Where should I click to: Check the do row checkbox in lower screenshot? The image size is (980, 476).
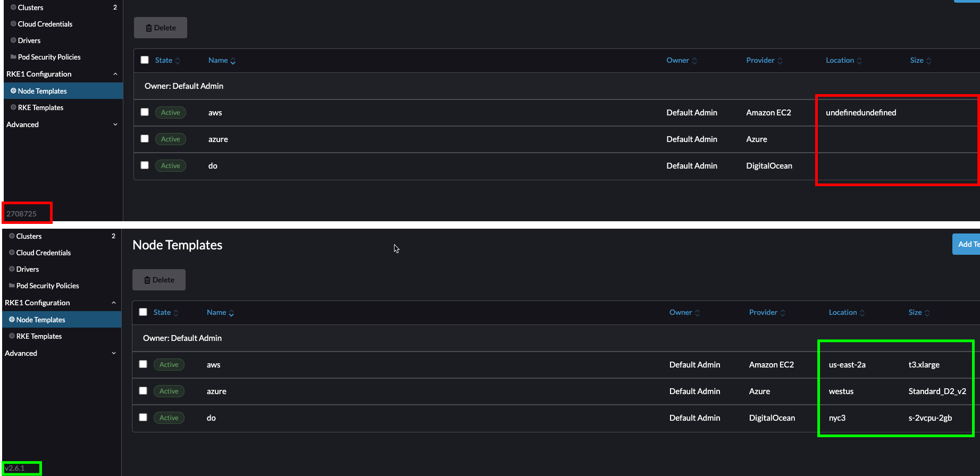[x=143, y=417]
